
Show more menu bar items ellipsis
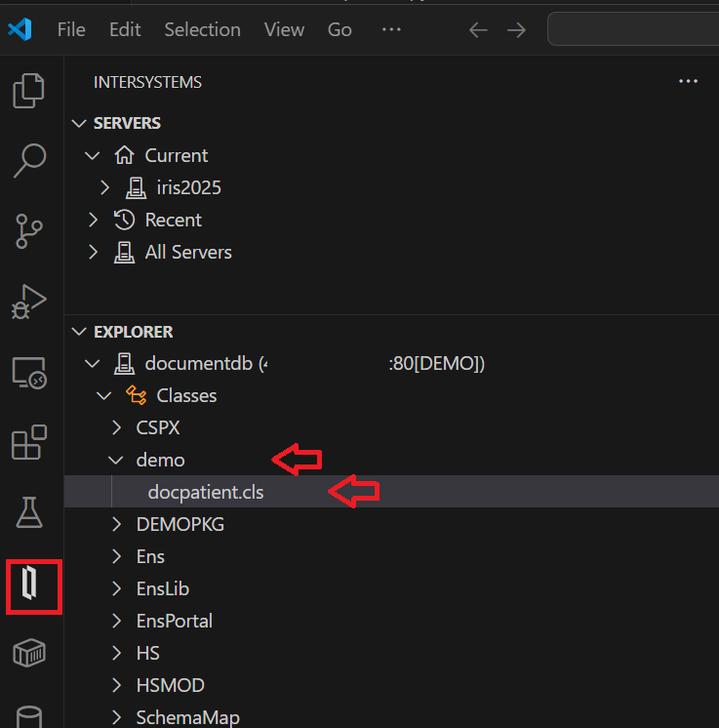pos(391,29)
